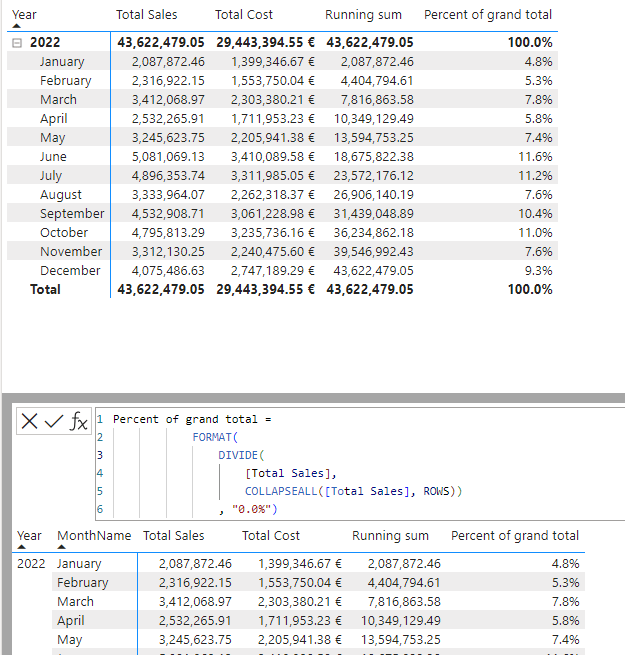This screenshot has width=625, height=655.
Task: Select the bold Total row label
Action: [x=45, y=290]
